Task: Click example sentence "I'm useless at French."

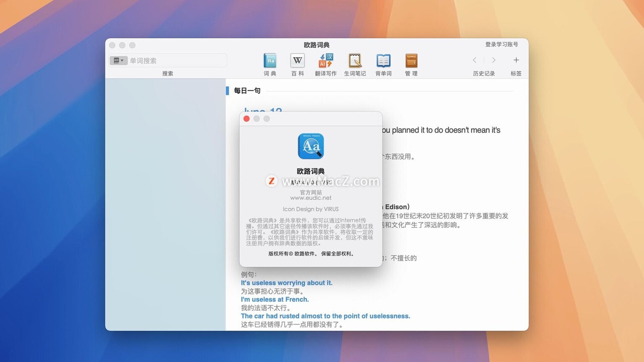Action: pyautogui.click(x=275, y=300)
